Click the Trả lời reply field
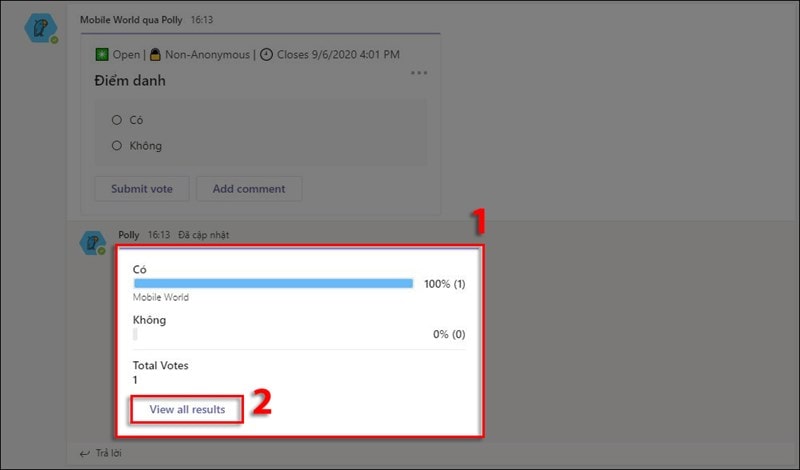 [x=110, y=454]
